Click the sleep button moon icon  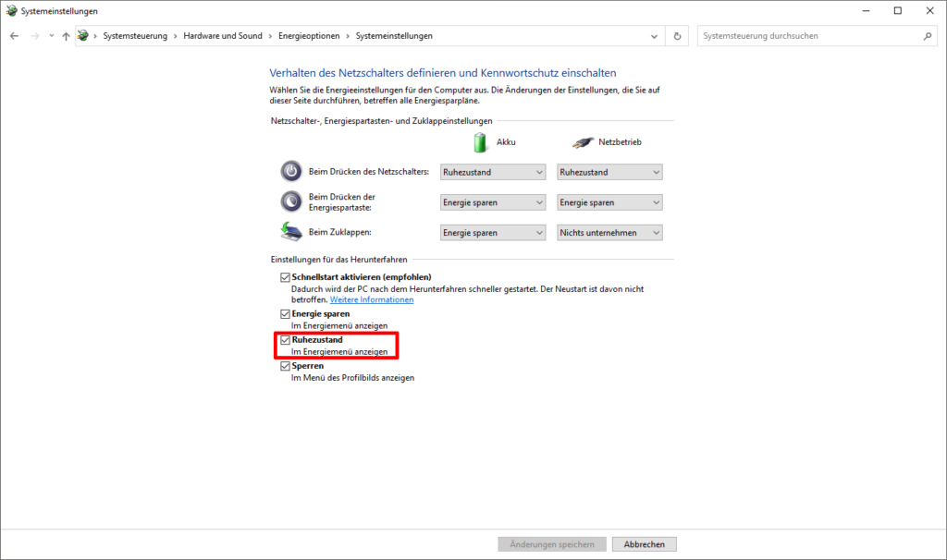[291, 201]
